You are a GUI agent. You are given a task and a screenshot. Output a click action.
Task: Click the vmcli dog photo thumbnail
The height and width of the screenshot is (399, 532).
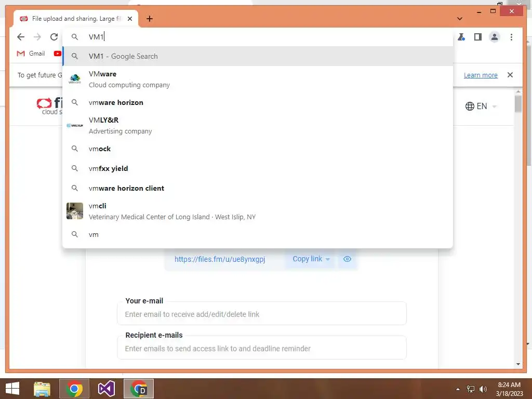(75, 211)
